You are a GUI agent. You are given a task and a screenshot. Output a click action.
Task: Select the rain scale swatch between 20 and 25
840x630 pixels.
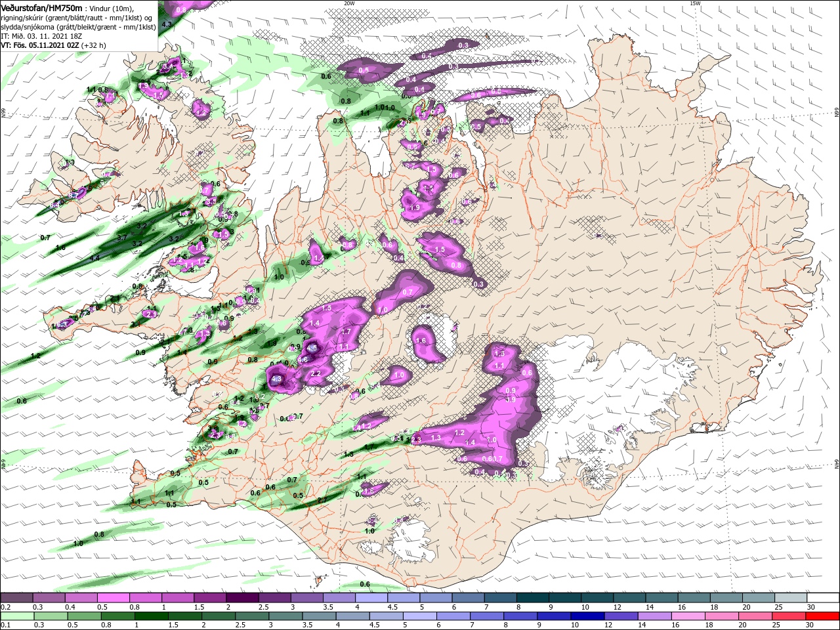click(755, 616)
